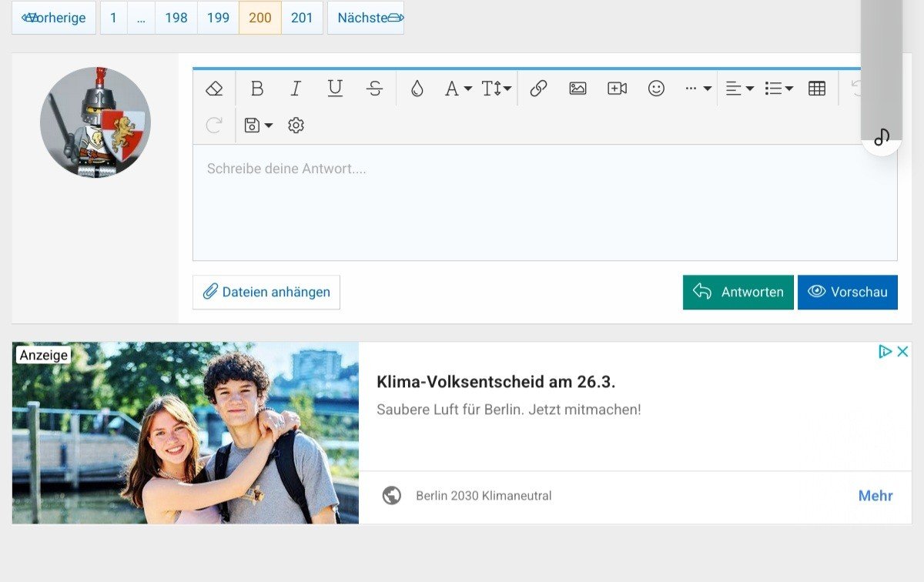Go to page 199
Screen dimensions: 924x582
pyautogui.click(x=218, y=18)
